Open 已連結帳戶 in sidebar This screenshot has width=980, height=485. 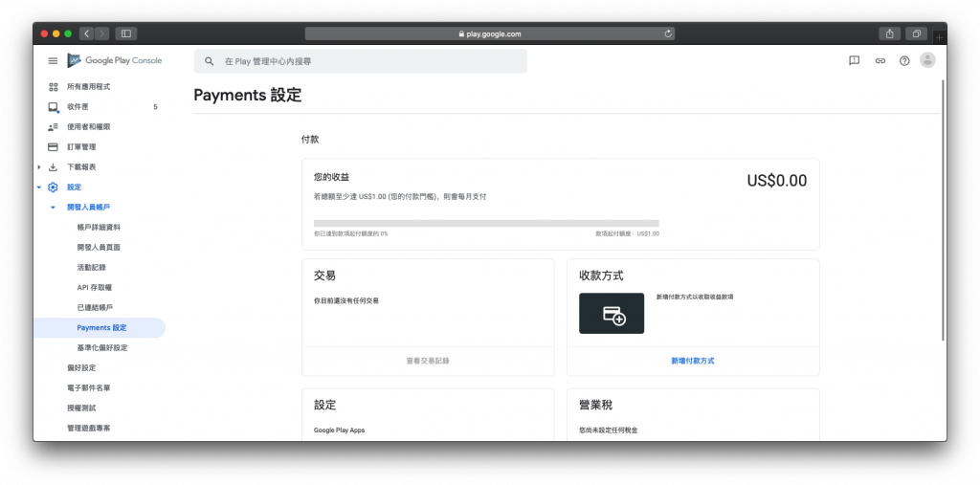point(95,307)
